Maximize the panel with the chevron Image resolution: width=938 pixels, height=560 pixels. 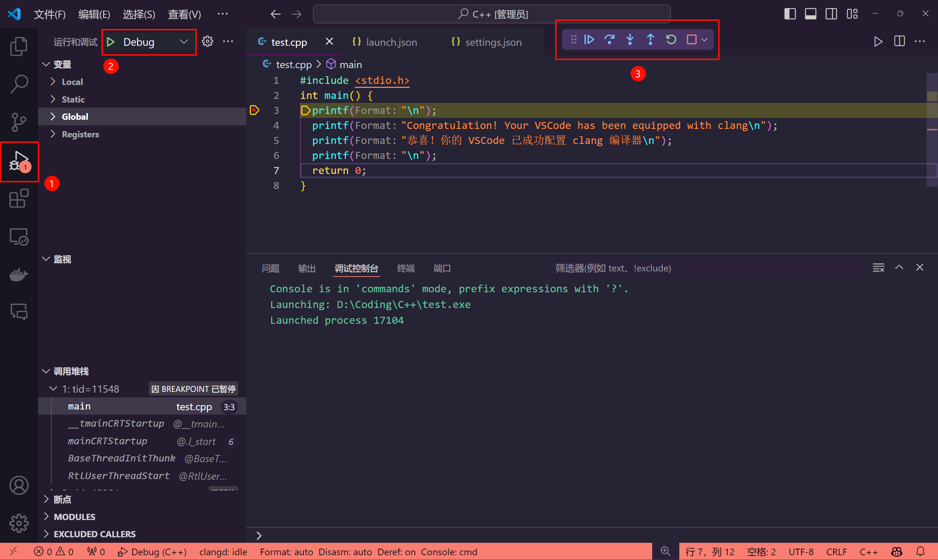click(899, 267)
